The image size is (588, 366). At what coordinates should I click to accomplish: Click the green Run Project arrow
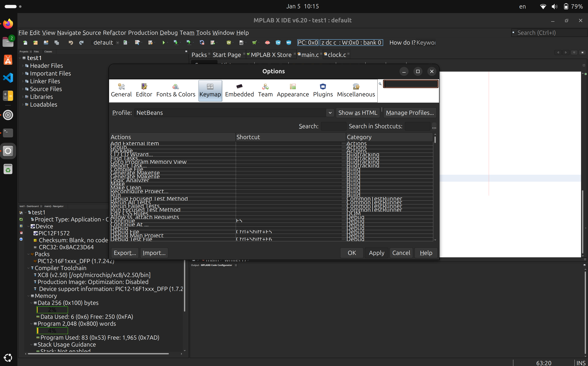click(x=164, y=43)
